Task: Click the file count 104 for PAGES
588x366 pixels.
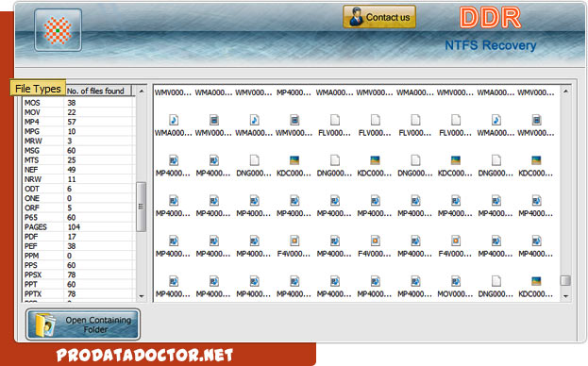Action: coord(74,227)
